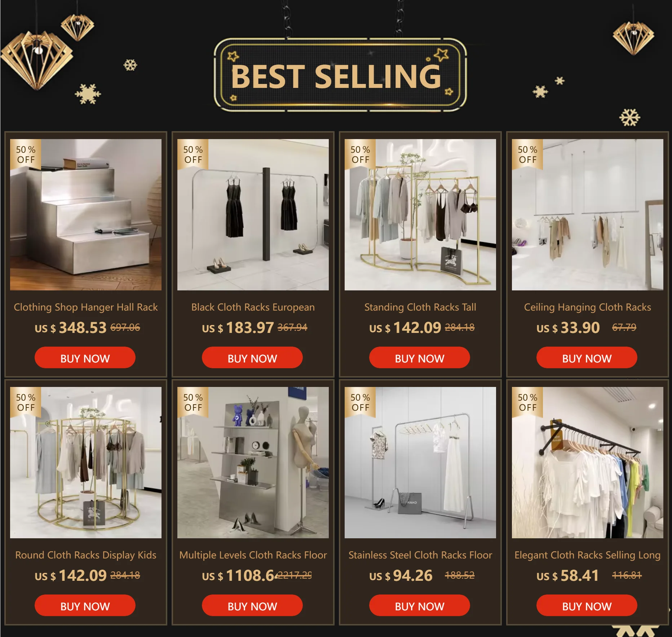This screenshot has height=637, width=672.
Task: Click the 50% OFF badge on Clothing Shop Hanger
Action: [26, 154]
